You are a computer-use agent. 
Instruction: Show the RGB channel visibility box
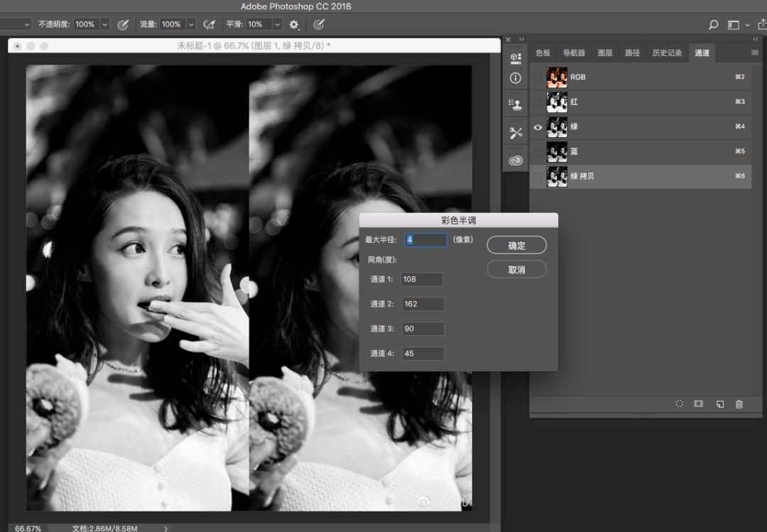coord(538,77)
